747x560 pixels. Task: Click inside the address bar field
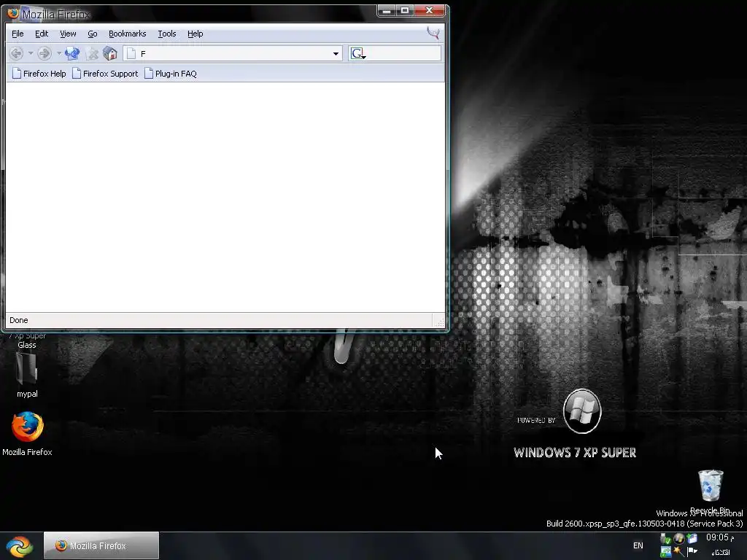233,54
